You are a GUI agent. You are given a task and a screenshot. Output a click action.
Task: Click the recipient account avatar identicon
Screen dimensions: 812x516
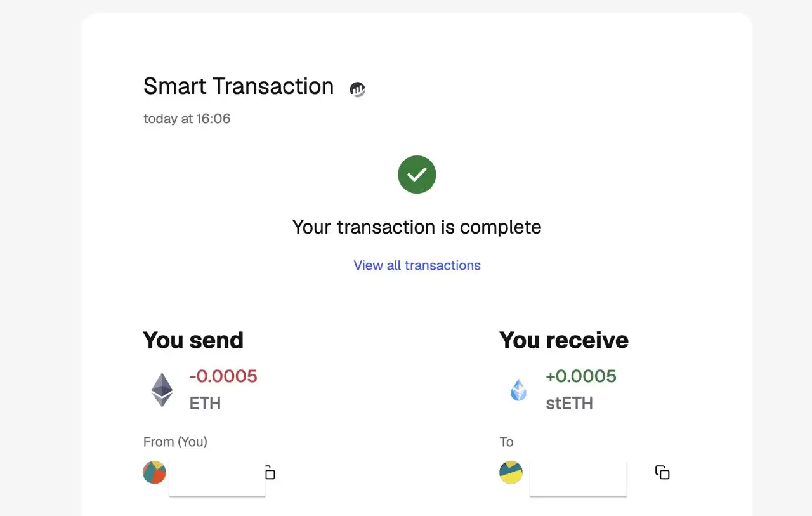pos(511,472)
